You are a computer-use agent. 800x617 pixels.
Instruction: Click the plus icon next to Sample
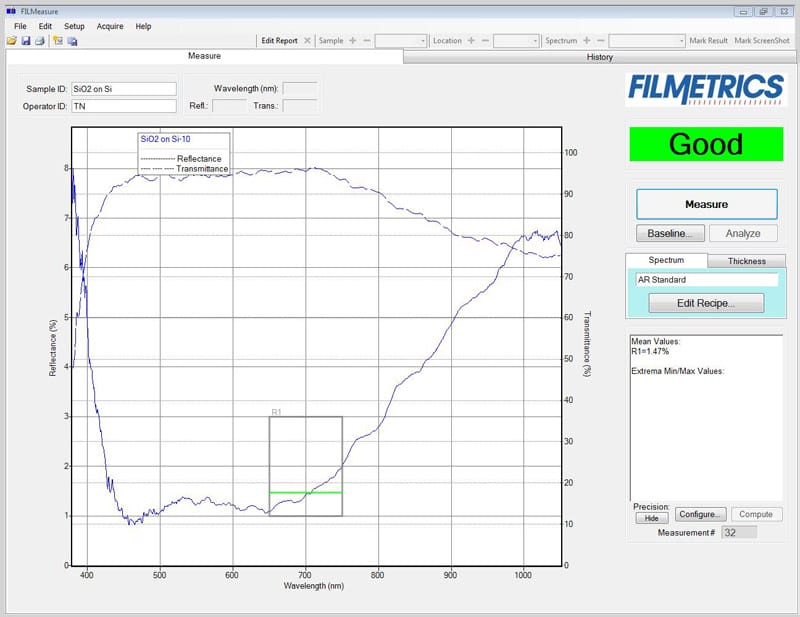[x=353, y=41]
